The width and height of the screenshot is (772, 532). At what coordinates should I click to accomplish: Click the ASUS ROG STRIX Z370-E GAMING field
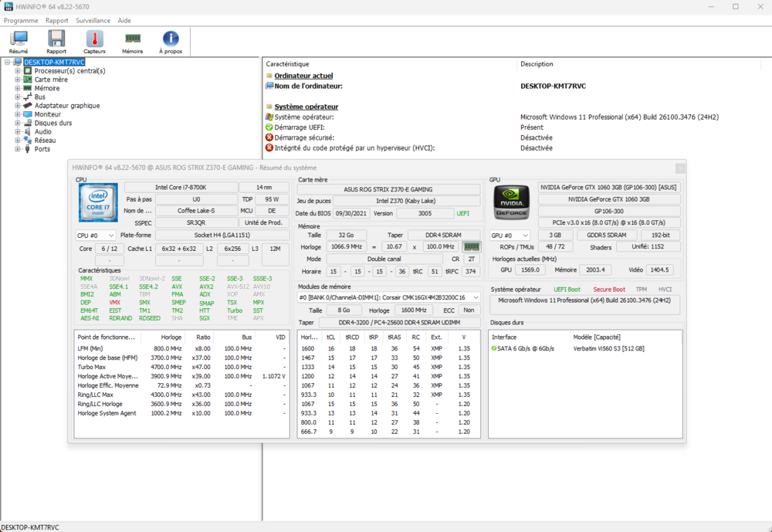pos(388,189)
